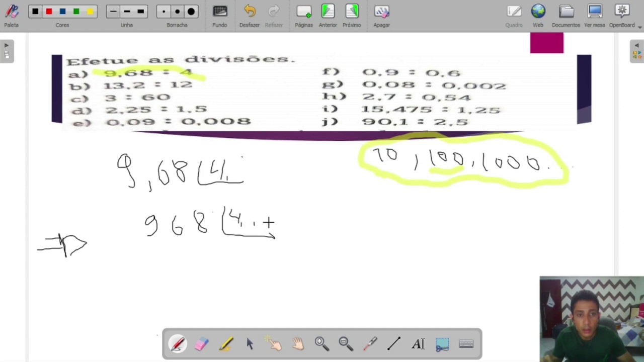Open the Documentos mode
Image resolution: width=644 pixels, height=362 pixels.
coord(566,15)
